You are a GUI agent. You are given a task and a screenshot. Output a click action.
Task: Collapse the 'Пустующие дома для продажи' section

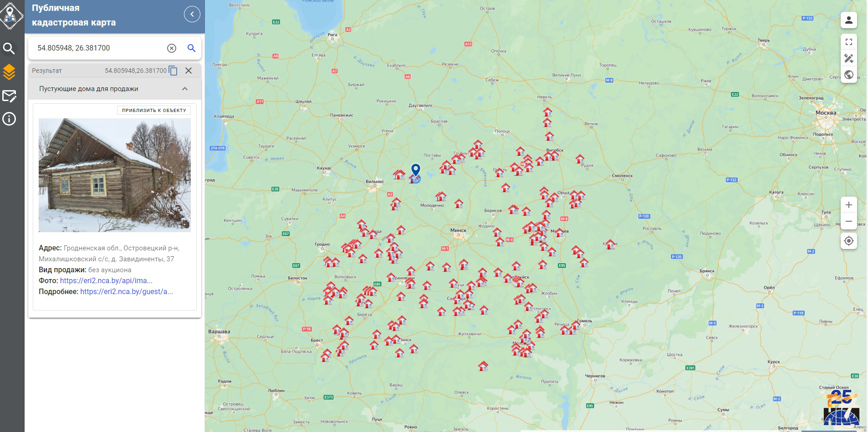click(x=185, y=89)
